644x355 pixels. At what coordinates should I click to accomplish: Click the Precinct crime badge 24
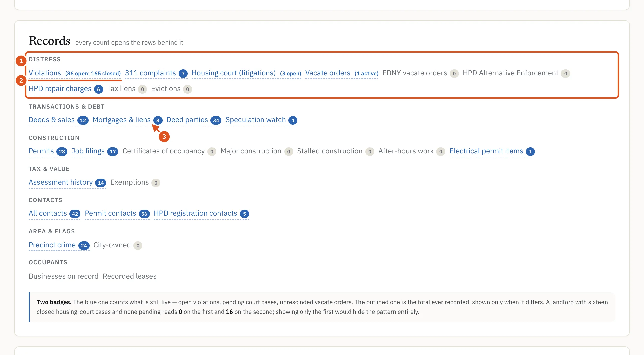pos(84,246)
